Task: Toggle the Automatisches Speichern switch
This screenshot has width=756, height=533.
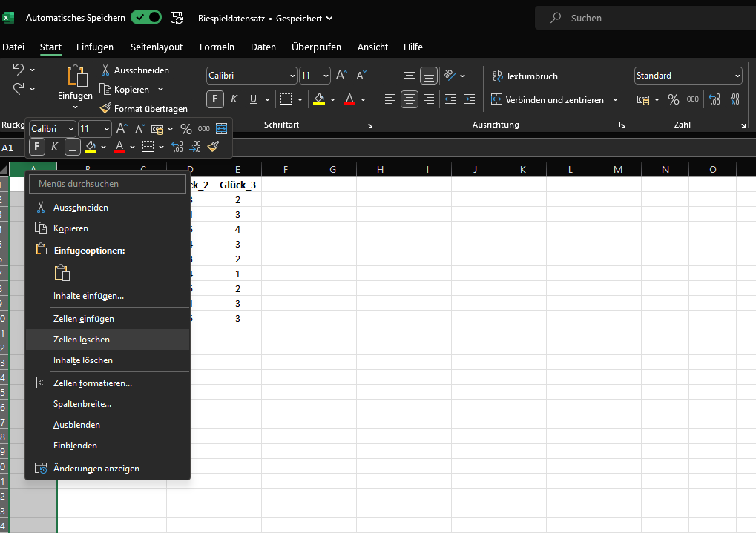Action: pos(145,18)
